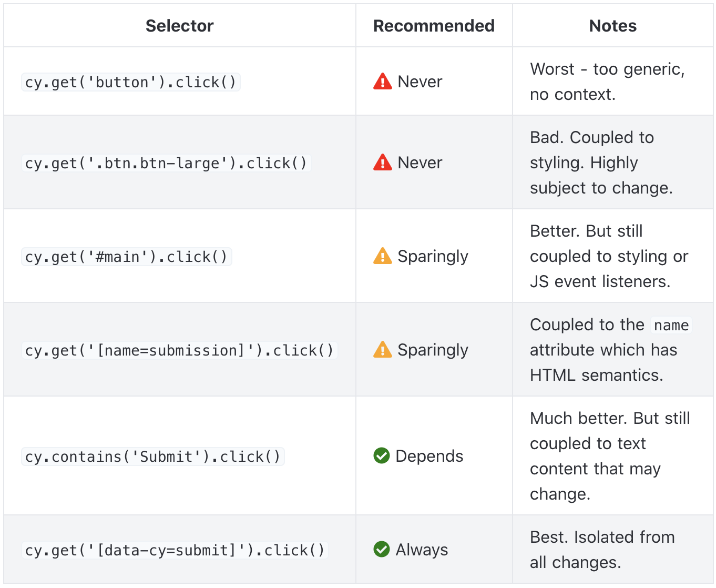Click the orange warning icon in the [name=submission] row

click(382, 350)
